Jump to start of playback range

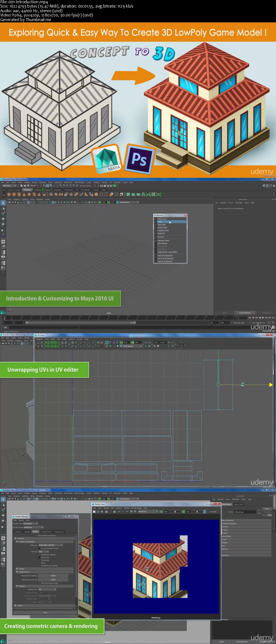(x=250, y=318)
